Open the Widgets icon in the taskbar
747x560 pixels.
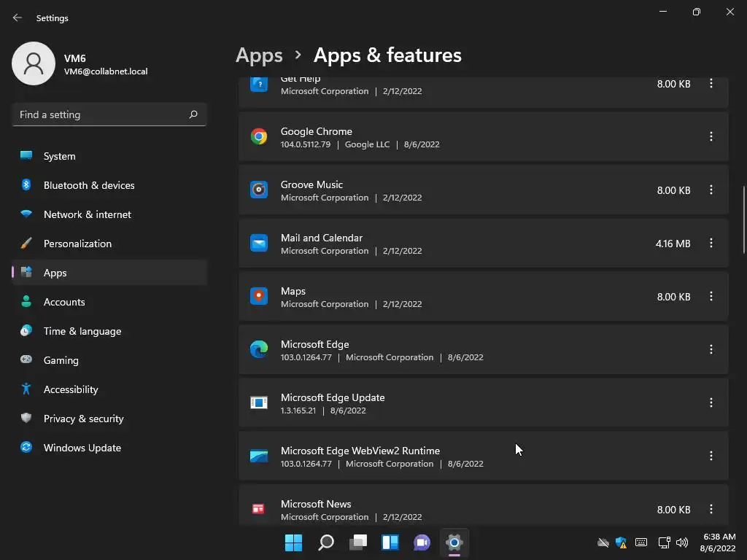390,542
